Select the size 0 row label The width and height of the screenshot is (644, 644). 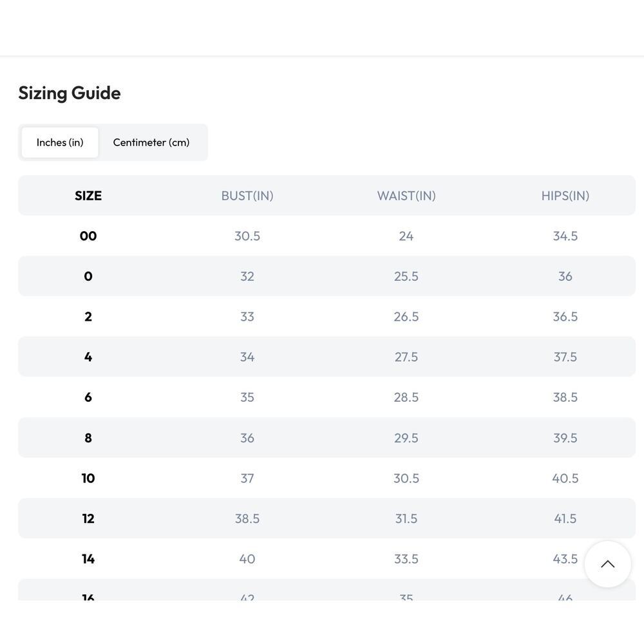click(88, 276)
